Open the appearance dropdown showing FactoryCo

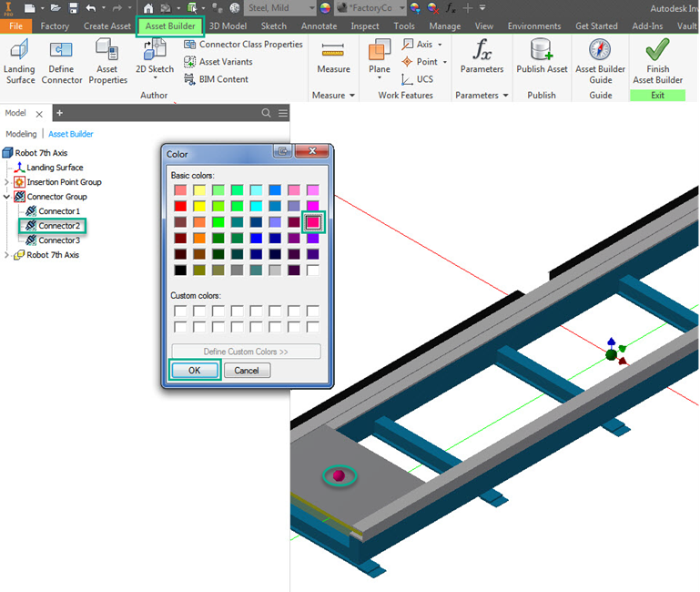pyautogui.click(x=370, y=8)
